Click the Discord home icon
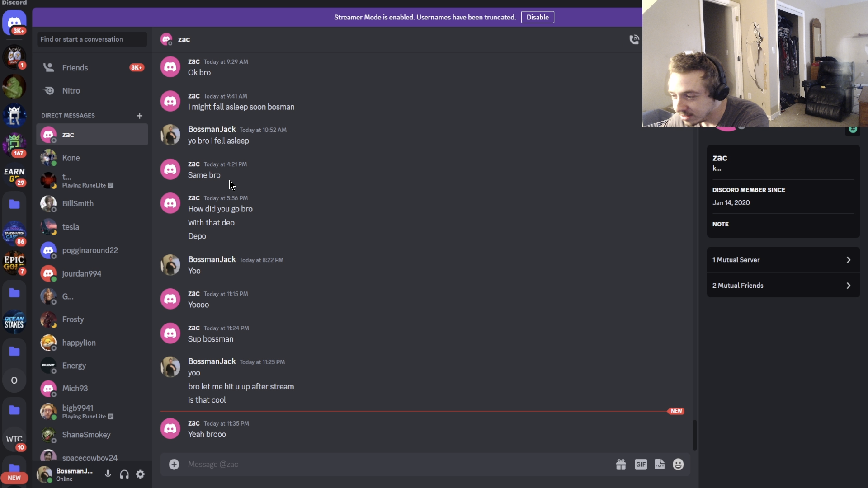The width and height of the screenshot is (868, 488). 14,22
